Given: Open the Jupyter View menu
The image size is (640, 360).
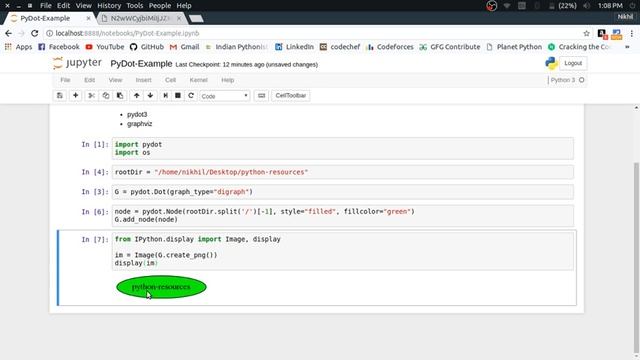Looking at the screenshot, I should [115, 80].
